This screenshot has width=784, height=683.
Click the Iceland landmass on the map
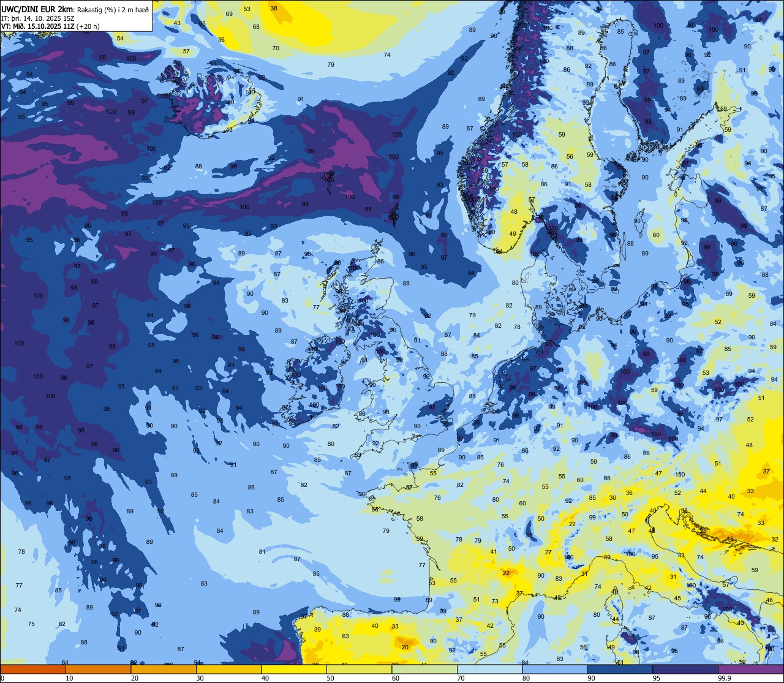click(x=208, y=98)
